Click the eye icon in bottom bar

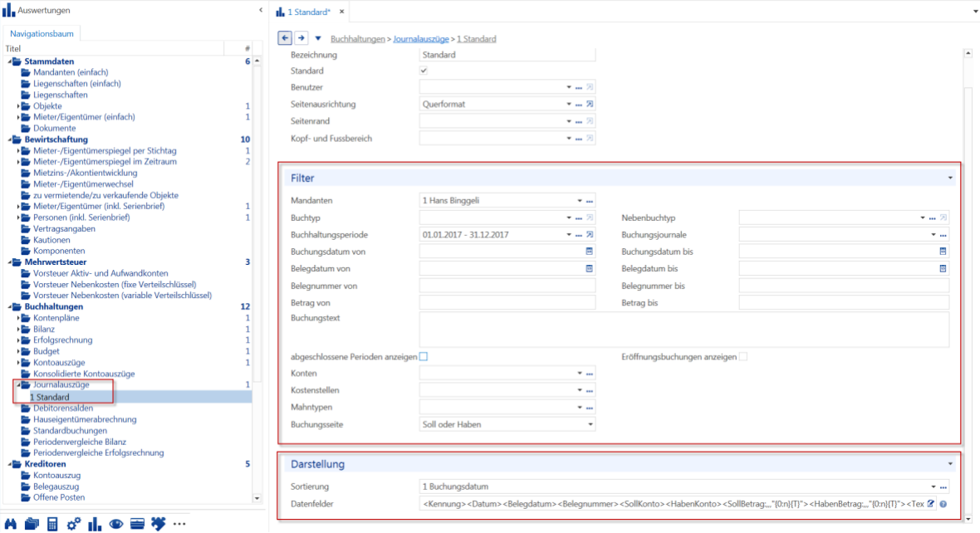[116, 524]
